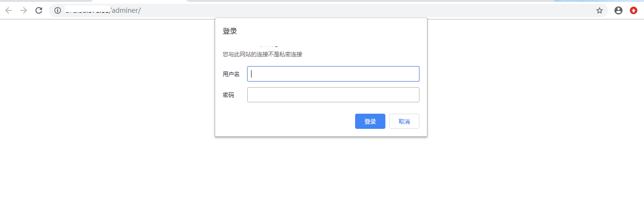This screenshot has width=644, height=216.
Task: Bookmark this page with the star icon
Action: tap(600, 10)
